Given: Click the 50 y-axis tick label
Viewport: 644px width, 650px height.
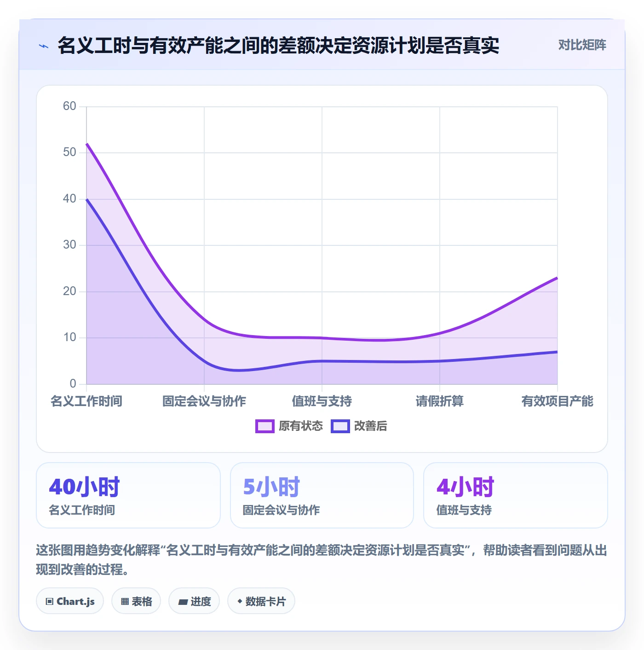Looking at the screenshot, I should (x=69, y=152).
